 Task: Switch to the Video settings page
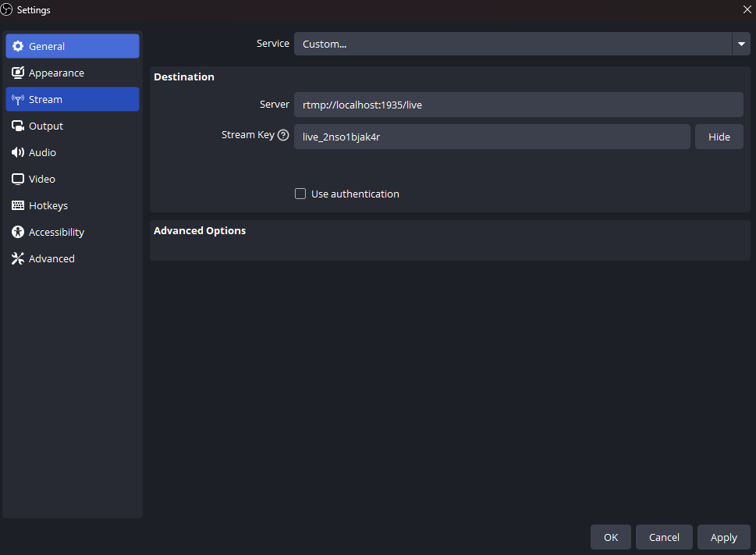(x=43, y=179)
